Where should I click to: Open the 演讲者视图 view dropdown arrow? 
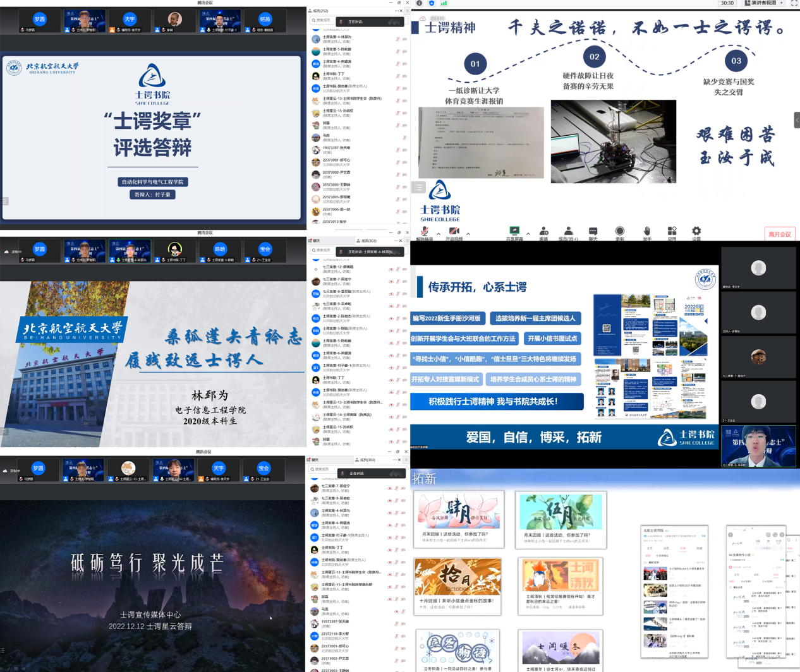pos(781,3)
